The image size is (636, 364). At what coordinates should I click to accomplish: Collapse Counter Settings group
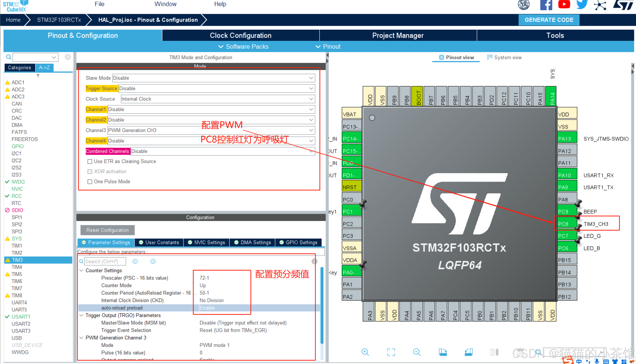[81, 271]
